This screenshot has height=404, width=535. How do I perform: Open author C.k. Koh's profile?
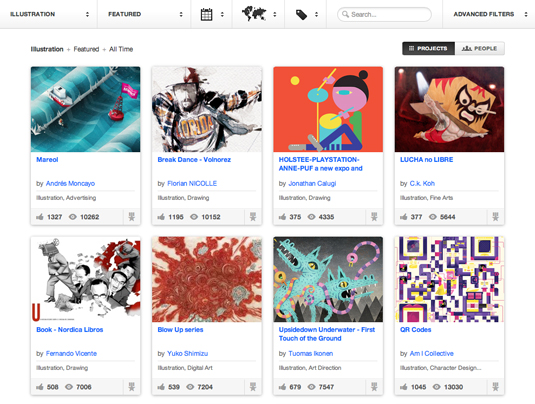422,184
